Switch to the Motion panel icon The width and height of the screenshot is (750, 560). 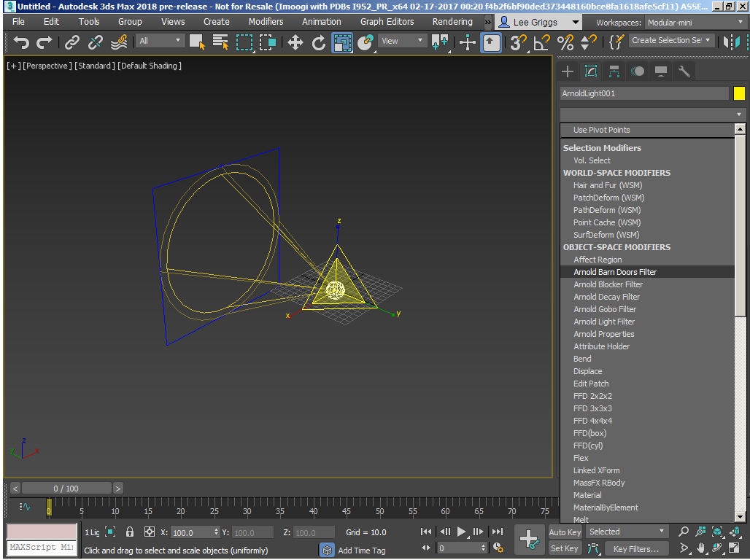[638, 71]
